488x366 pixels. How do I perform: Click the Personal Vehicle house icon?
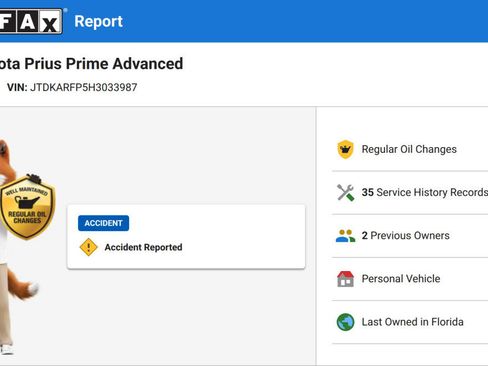(x=345, y=279)
